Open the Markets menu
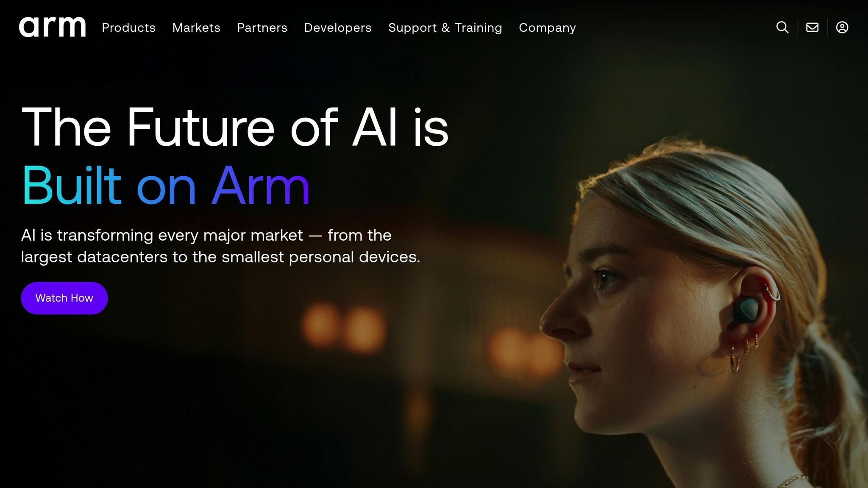Screen dimensions: 868x488 [x=196, y=28]
